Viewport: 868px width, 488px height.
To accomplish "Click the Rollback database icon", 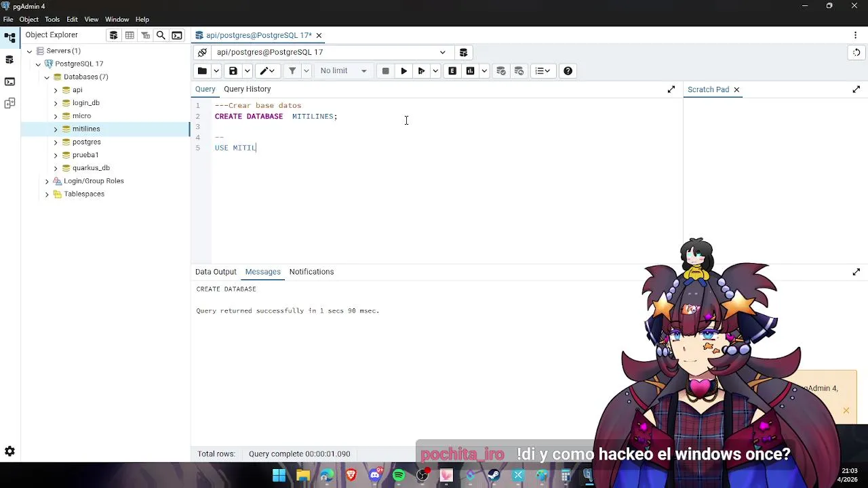I will tap(519, 71).
